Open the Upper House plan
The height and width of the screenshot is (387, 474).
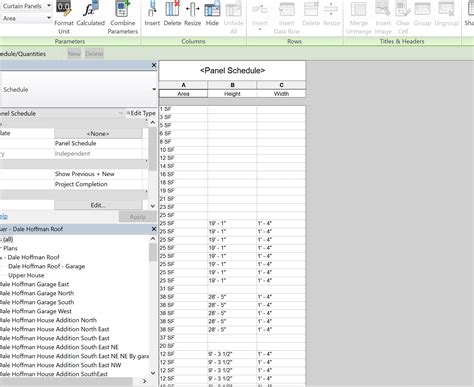coord(26,275)
